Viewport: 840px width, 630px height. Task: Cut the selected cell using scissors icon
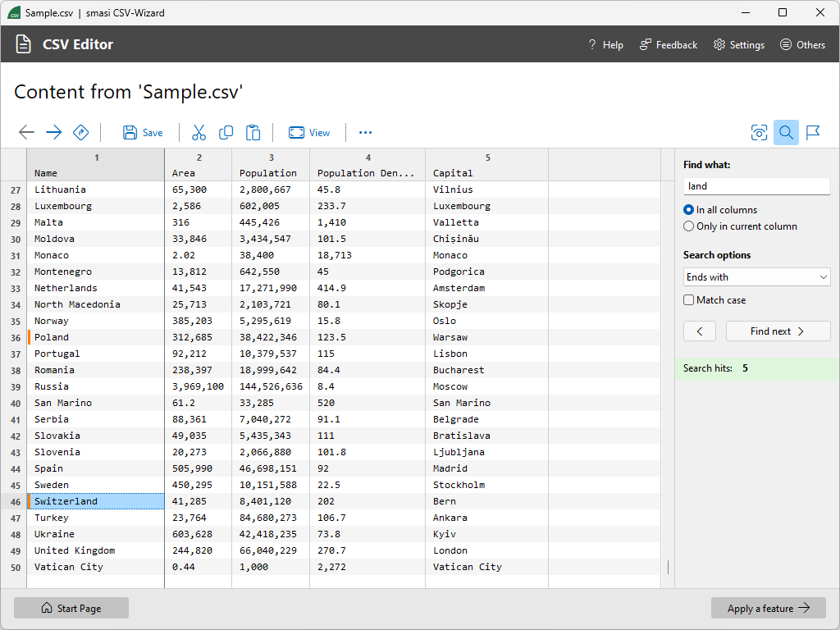199,132
